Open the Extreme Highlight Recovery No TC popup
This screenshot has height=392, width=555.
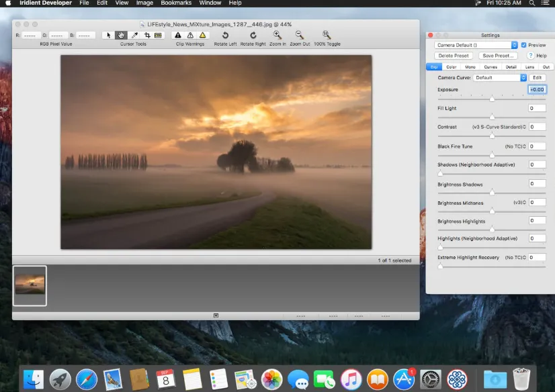(x=515, y=257)
